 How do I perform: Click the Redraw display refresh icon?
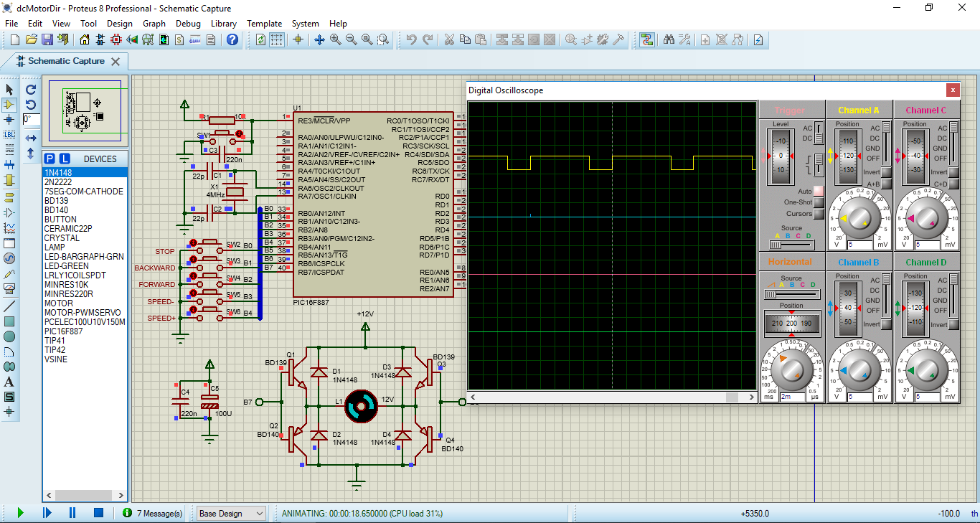(260, 39)
